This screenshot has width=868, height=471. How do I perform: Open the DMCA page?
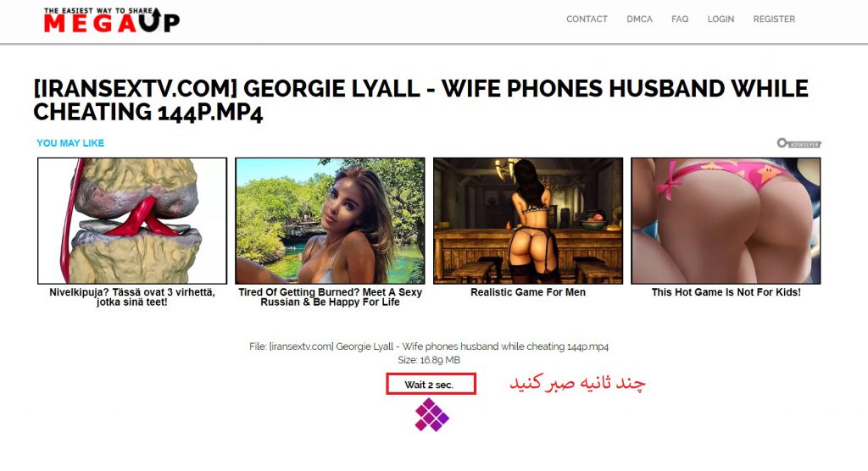coord(639,19)
